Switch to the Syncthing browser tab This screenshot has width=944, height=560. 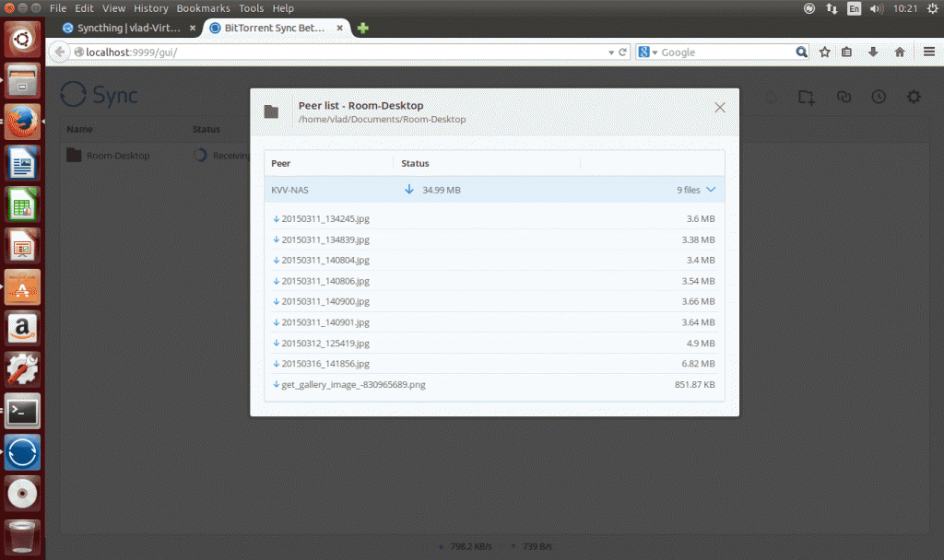(x=124, y=28)
